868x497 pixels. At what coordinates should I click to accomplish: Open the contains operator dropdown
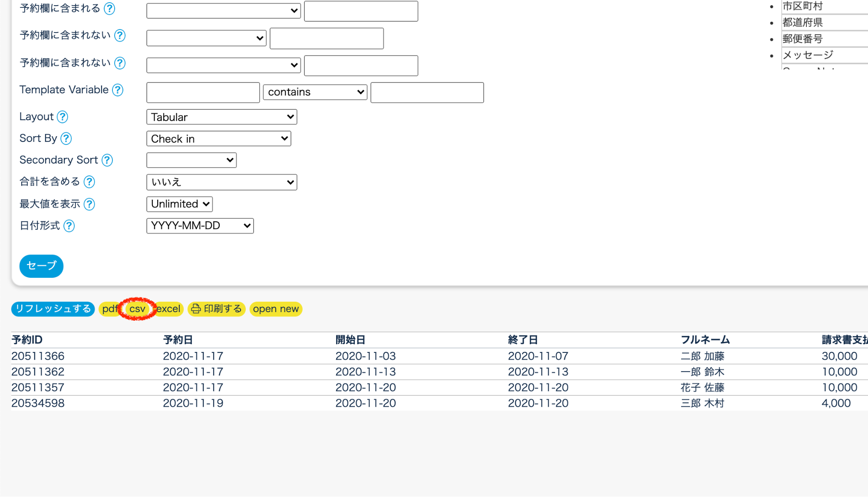[x=315, y=92]
